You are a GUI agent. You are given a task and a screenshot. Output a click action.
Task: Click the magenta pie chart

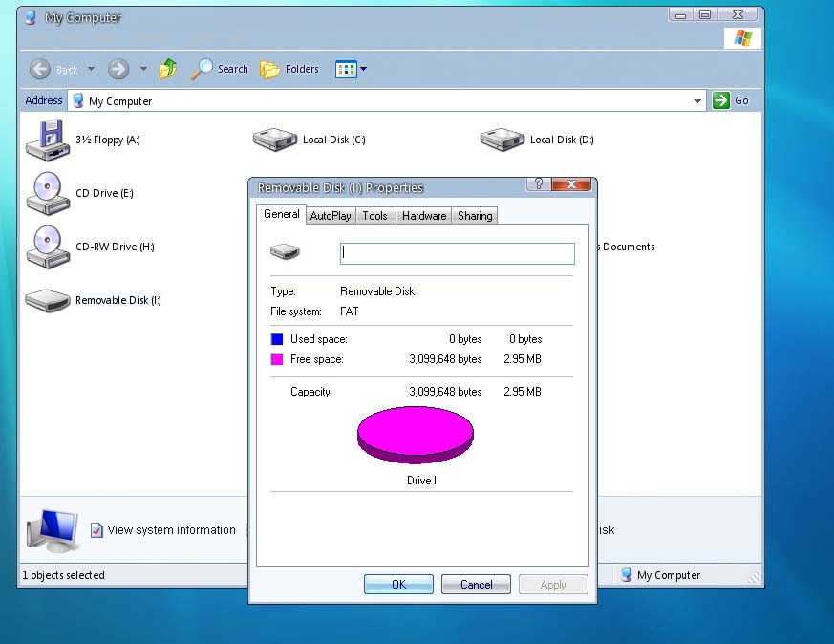416,435
